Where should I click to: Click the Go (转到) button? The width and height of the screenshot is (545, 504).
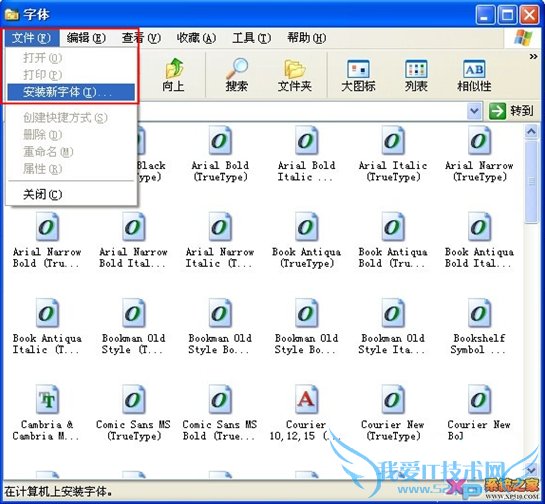point(511,111)
